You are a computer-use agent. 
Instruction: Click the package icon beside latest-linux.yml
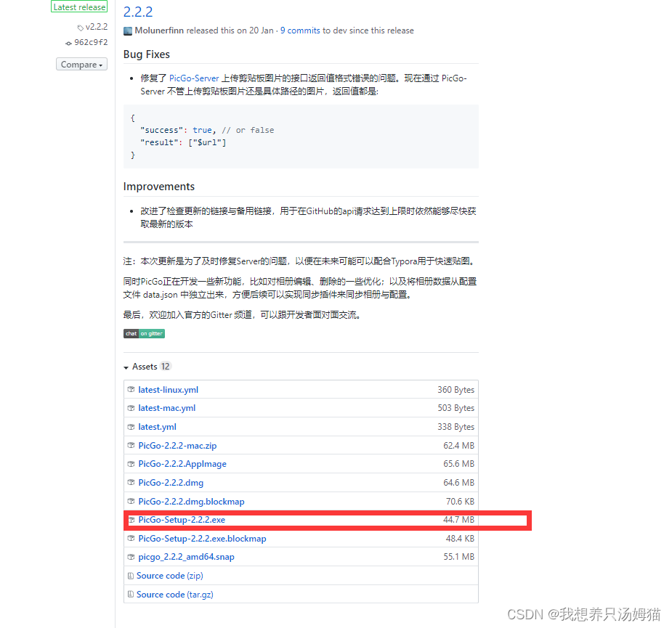pos(131,389)
